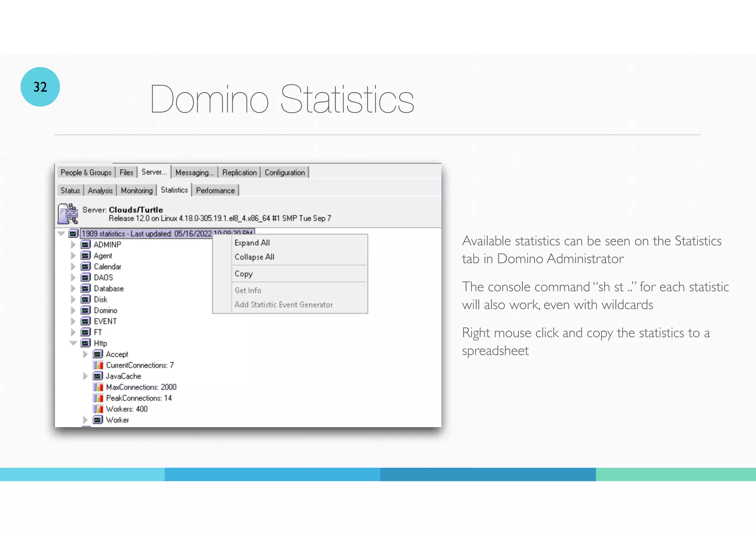Select the Server... tab

coord(154,172)
